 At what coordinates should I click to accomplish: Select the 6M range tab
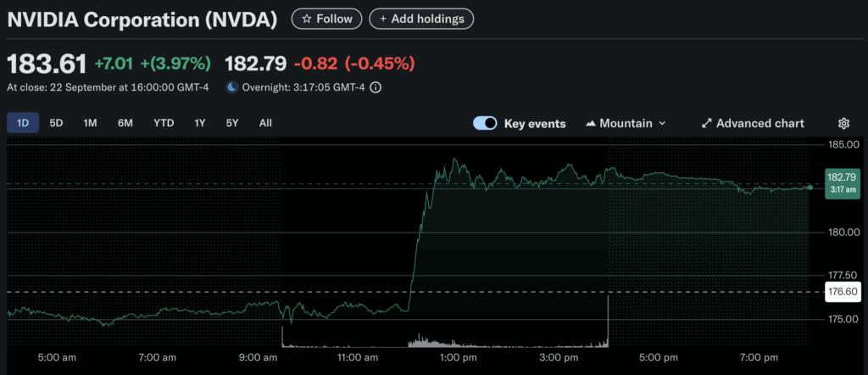pyautogui.click(x=125, y=123)
